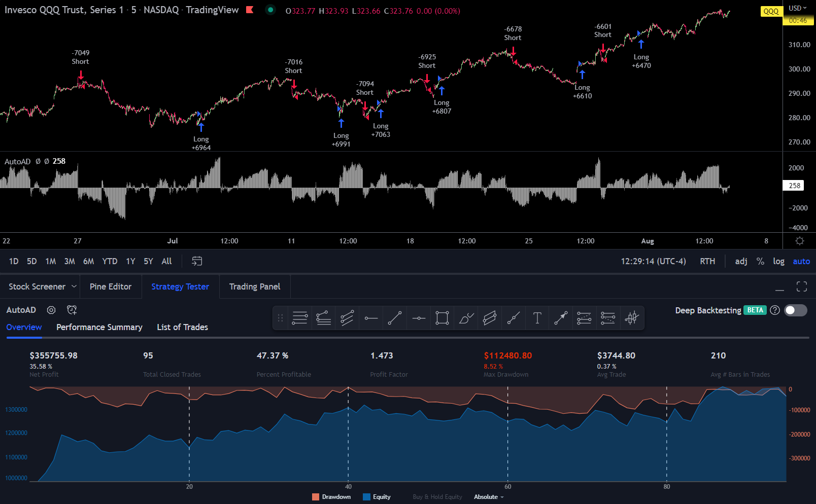Select the Strategy Tester tab
The width and height of the screenshot is (816, 504).
tap(180, 286)
